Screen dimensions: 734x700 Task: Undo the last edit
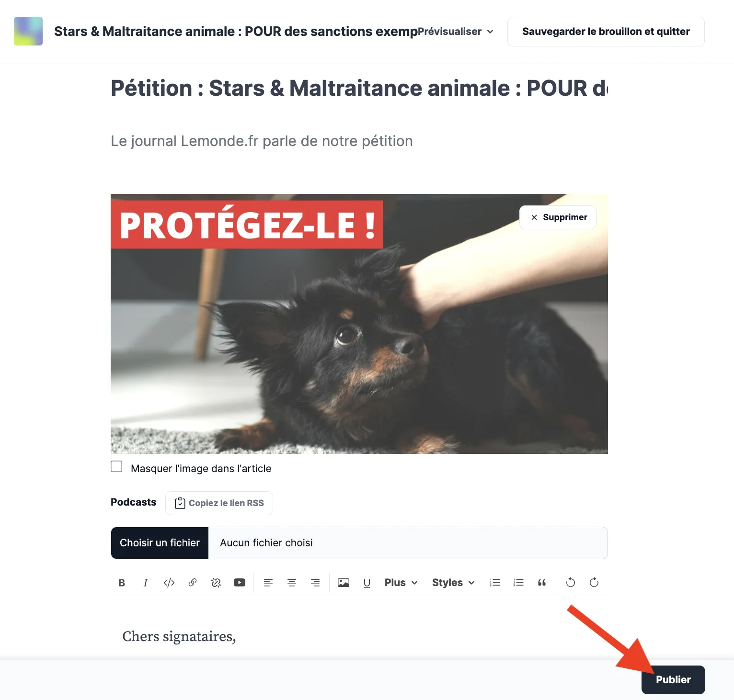570,583
